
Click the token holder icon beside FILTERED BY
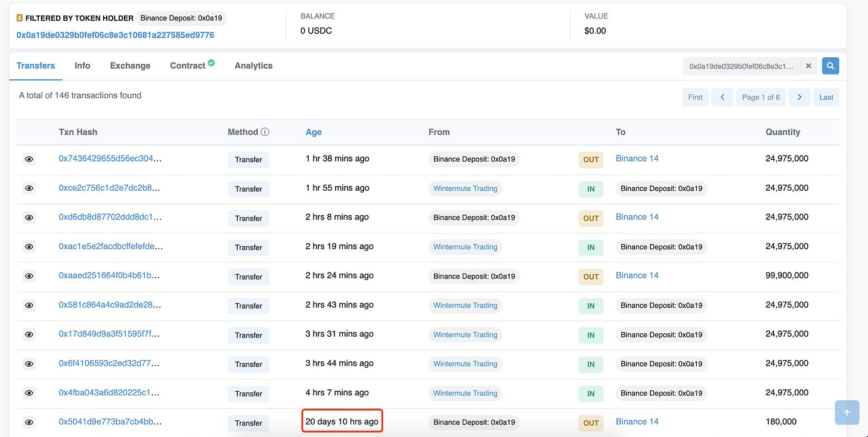(20, 18)
